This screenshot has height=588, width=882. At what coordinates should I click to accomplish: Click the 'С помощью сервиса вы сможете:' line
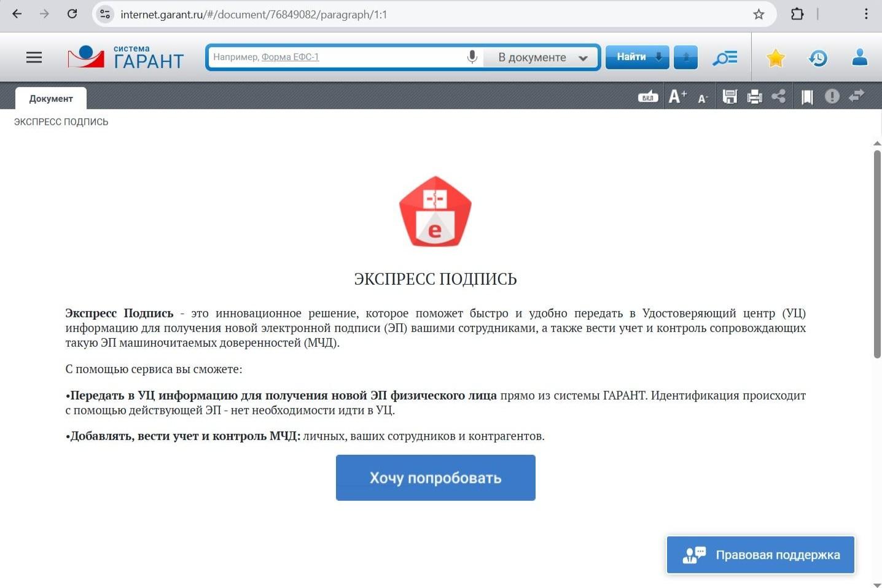coord(154,369)
